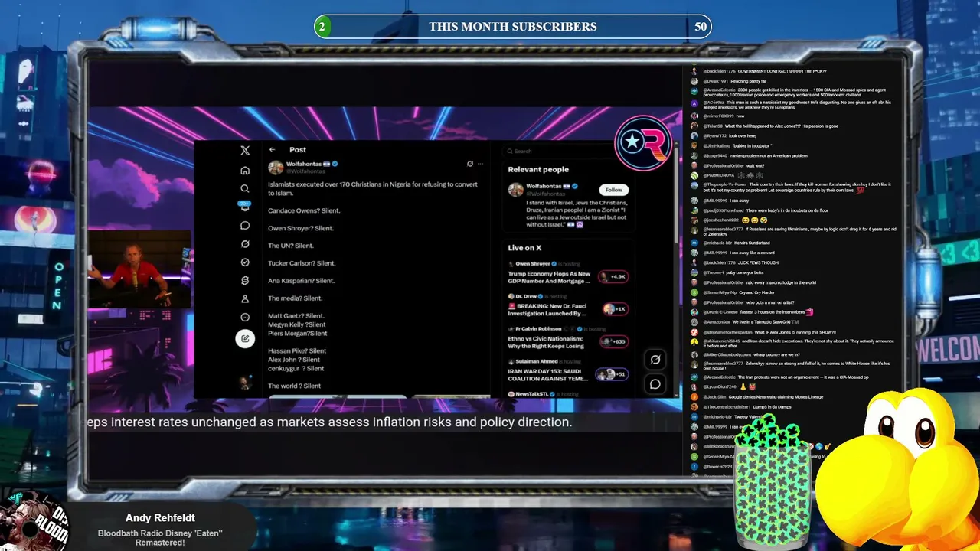Click the 'Relevant people' heading
The width and height of the screenshot is (980, 551).
[x=538, y=170]
